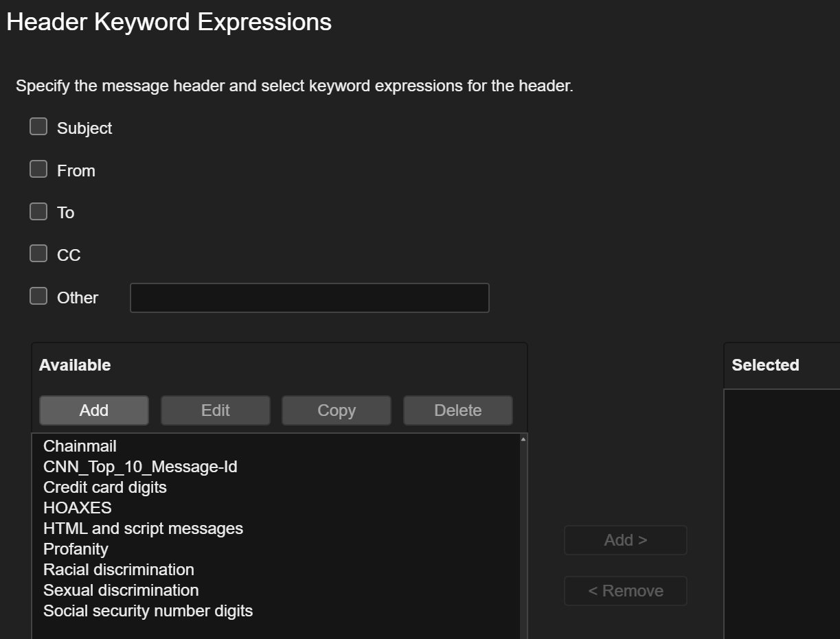This screenshot has height=639, width=840.
Task: Click the Available list scrollbar up arrow
Action: tap(523, 439)
